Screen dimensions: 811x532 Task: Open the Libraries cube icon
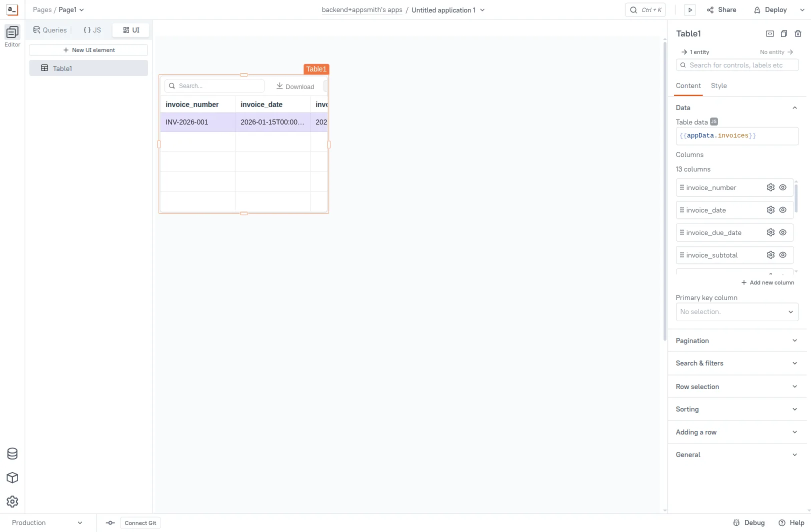12,477
